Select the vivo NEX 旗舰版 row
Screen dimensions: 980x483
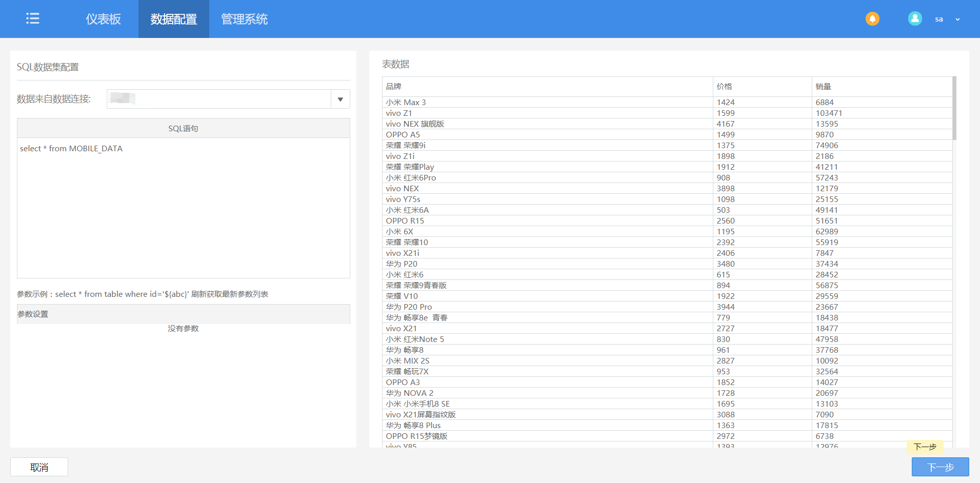667,124
